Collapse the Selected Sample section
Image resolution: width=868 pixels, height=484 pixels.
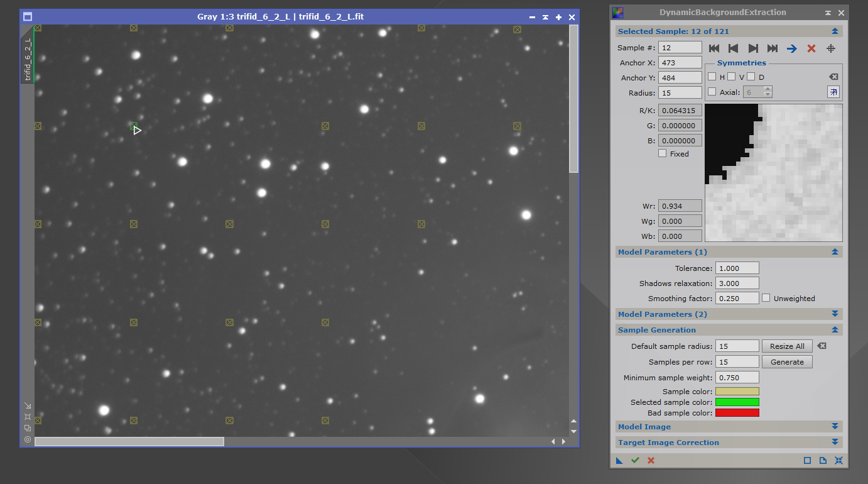[x=835, y=31]
